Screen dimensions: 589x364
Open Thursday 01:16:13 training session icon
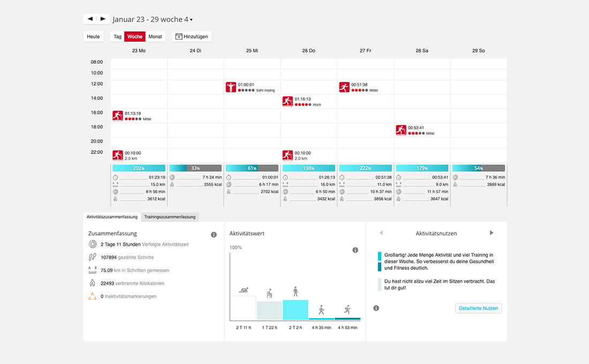point(288,101)
